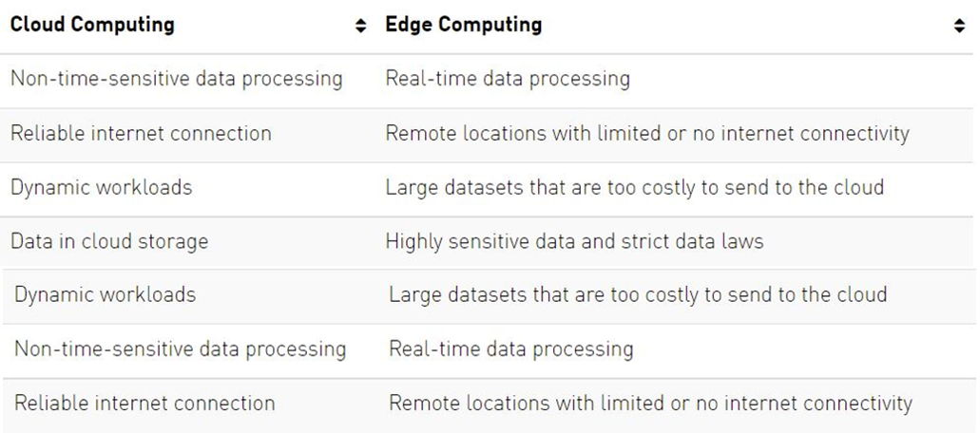Select the upper 'Reliable internet connection' cell

[141, 133]
